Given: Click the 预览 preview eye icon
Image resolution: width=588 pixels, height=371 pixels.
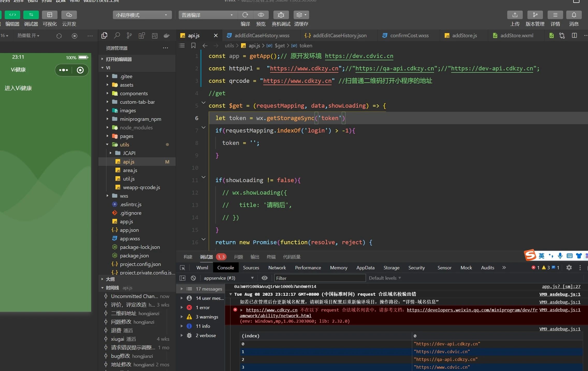Looking at the screenshot, I should pos(261,15).
